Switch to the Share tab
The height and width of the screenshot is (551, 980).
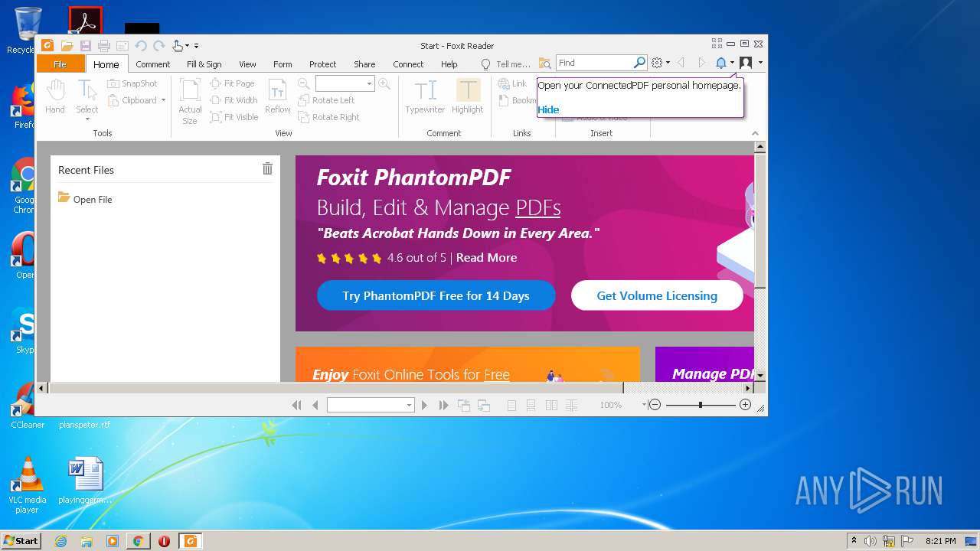364,64
